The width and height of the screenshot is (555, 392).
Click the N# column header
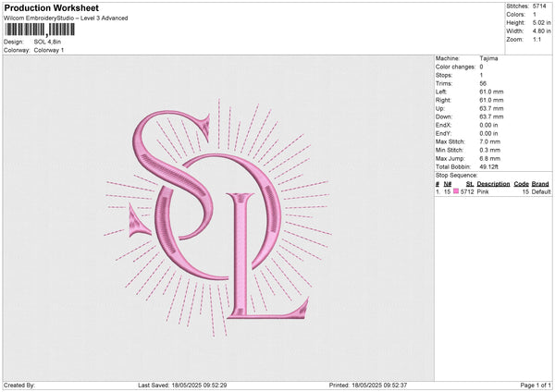tap(448, 184)
